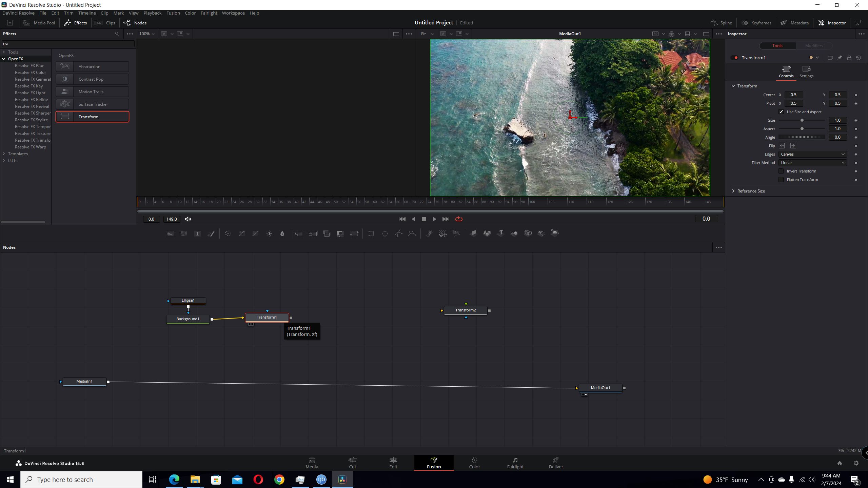The height and width of the screenshot is (488, 868).
Task: Open the Playback menu
Action: [152, 13]
